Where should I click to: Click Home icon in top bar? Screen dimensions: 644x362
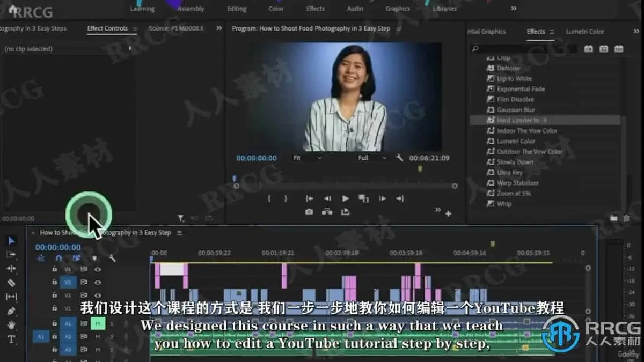click(x=12, y=9)
